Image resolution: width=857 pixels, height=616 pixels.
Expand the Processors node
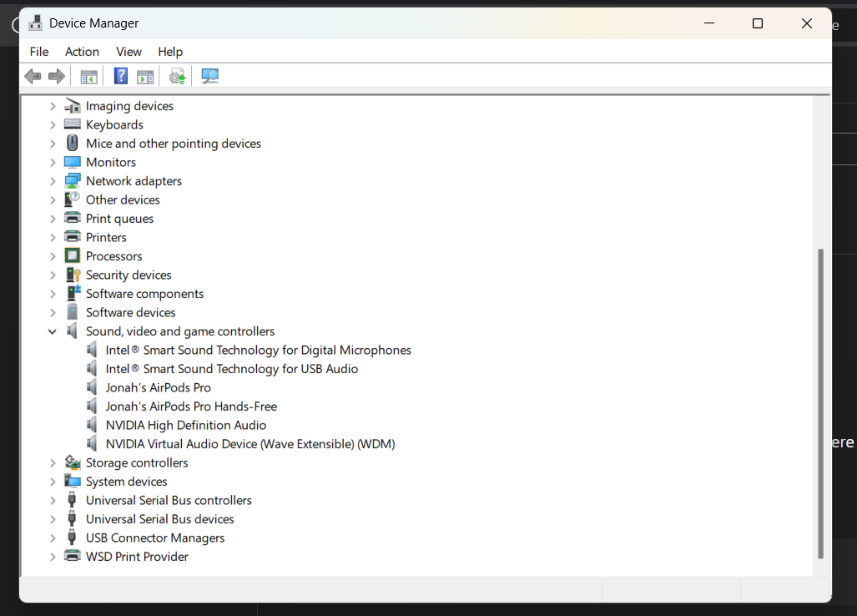(x=53, y=256)
